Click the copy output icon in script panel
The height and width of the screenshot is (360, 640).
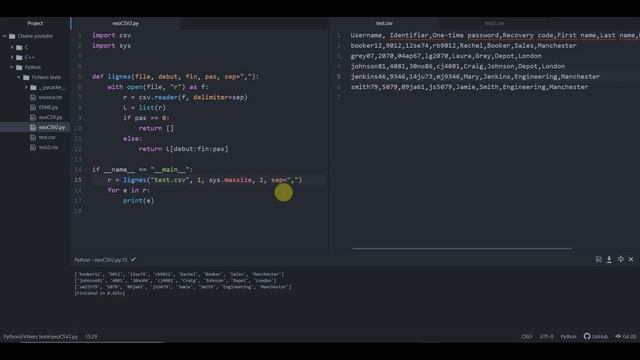(x=598, y=260)
